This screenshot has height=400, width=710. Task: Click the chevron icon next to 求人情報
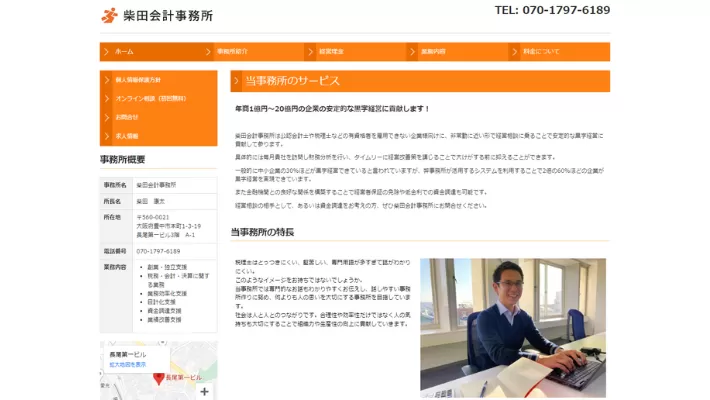pyautogui.click(x=107, y=135)
